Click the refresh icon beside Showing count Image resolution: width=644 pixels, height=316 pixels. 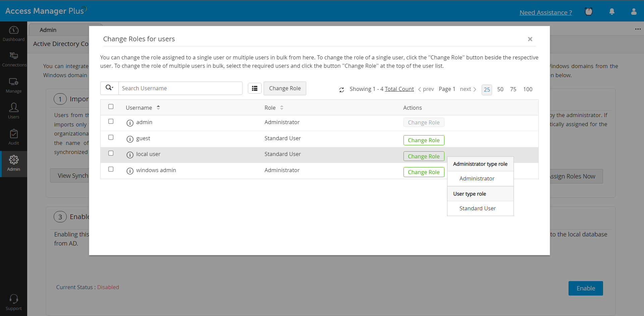pyautogui.click(x=341, y=90)
